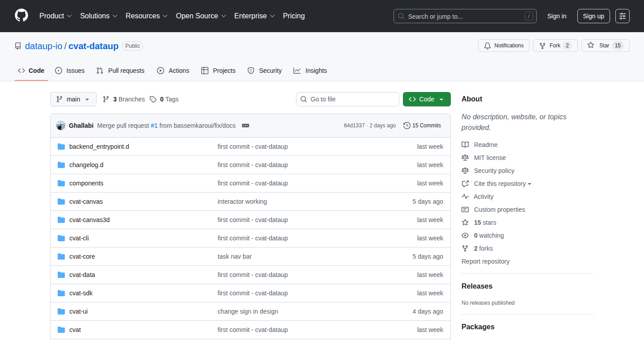Click the scale icon next to MIT license
The height and width of the screenshot is (340, 644).
pos(465,158)
